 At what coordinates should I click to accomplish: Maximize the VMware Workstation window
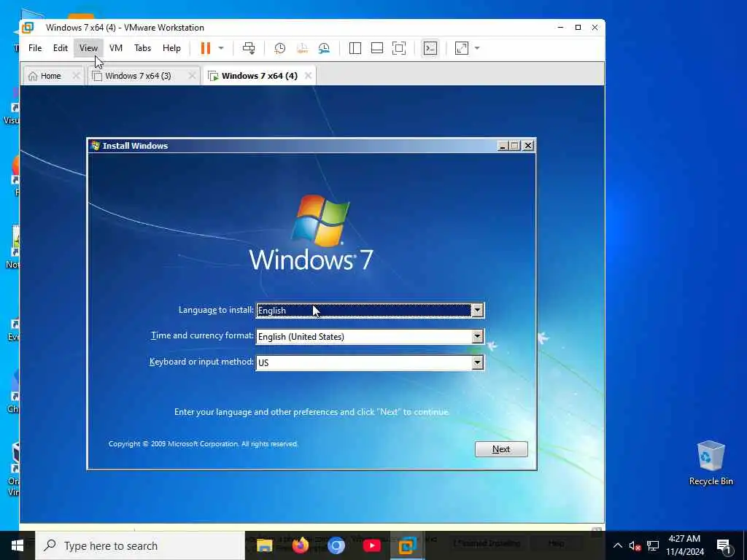(x=578, y=28)
